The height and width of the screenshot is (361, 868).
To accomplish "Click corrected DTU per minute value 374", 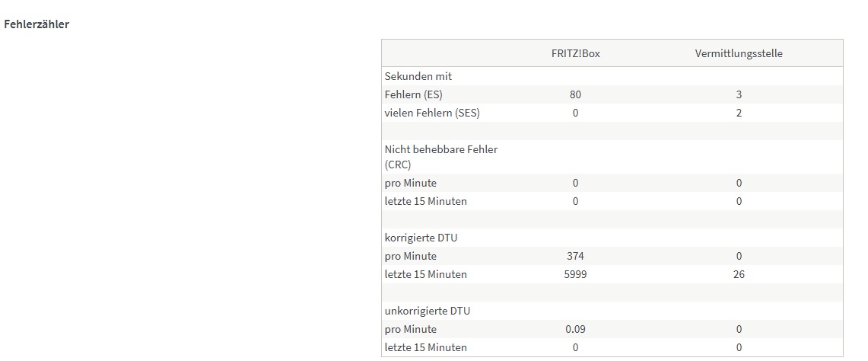I will pos(575,256).
